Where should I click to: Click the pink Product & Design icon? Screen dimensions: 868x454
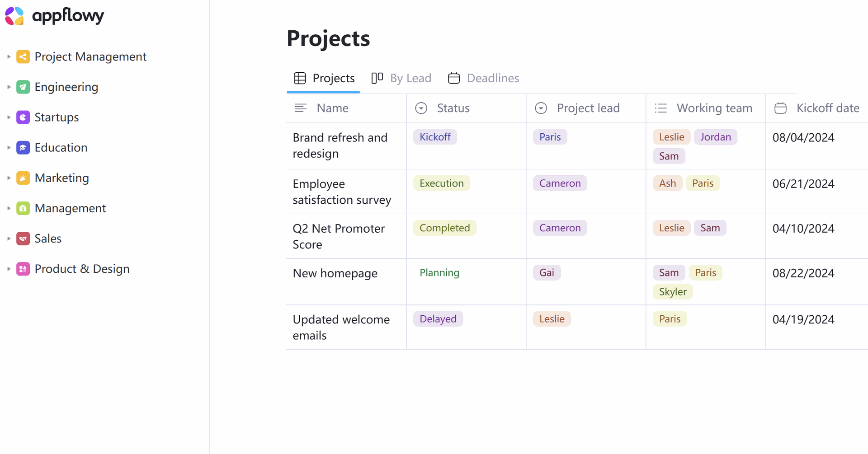[x=23, y=269]
